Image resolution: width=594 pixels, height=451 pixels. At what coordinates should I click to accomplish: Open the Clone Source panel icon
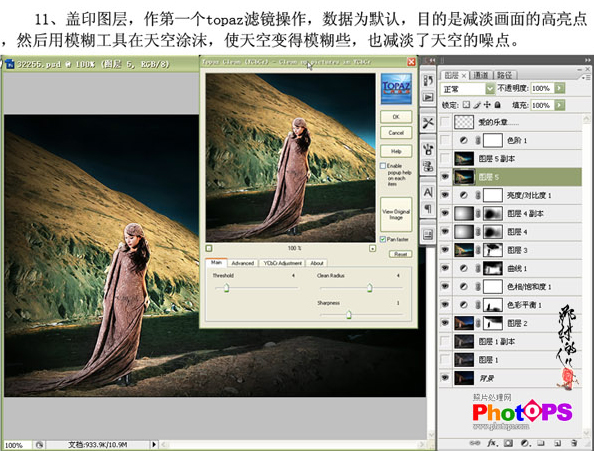pos(428,166)
